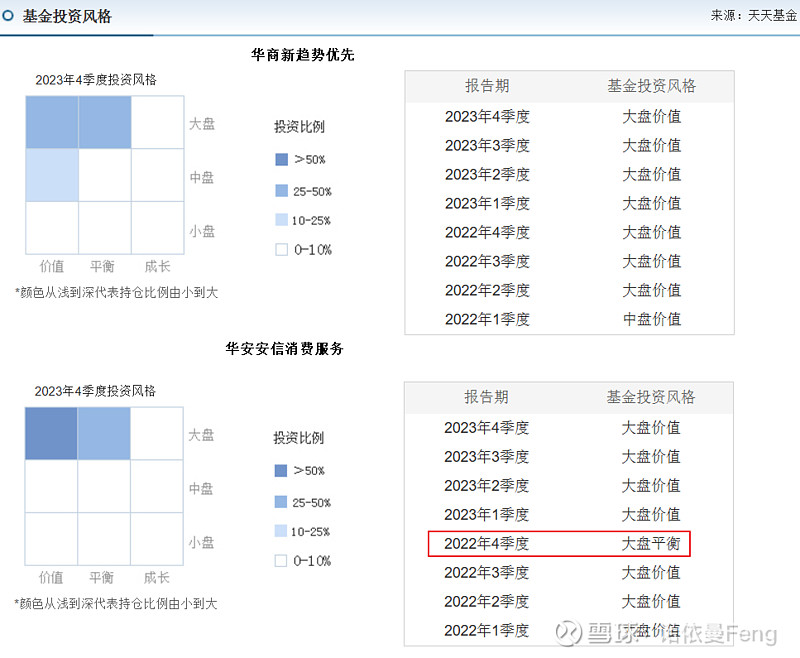Click the 来源：天天基金 source label
The image size is (800, 658).
click(754, 16)
